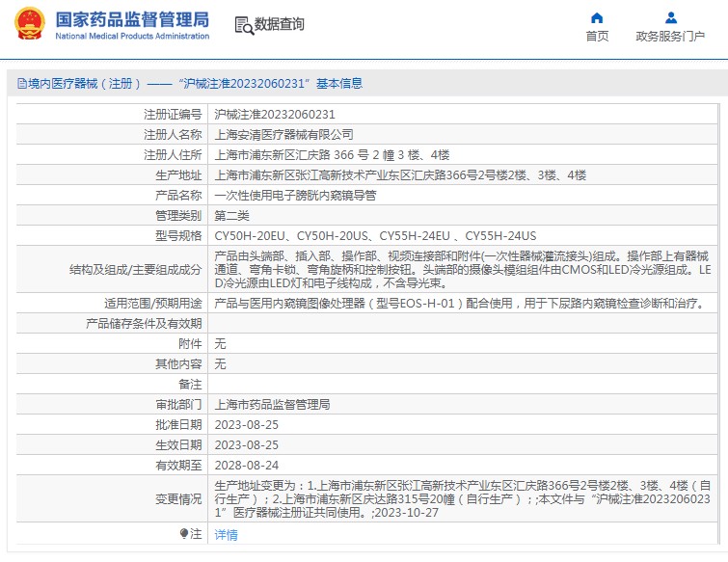Click the 数据查询 magnifier document icon
This screenshot has height=562, width=728.
(244, 25)
